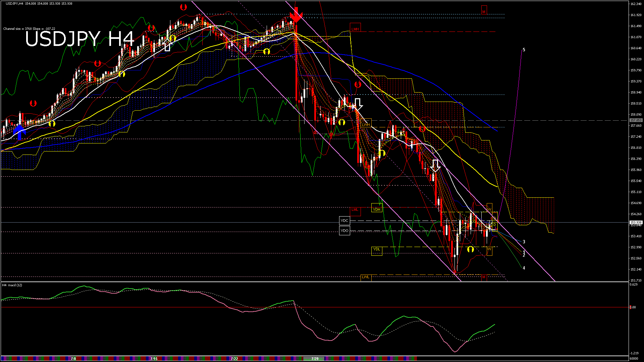Click projection line label number 3
Image resolution: width=644 pixels, height=362 pixels.
coord(524,242)
